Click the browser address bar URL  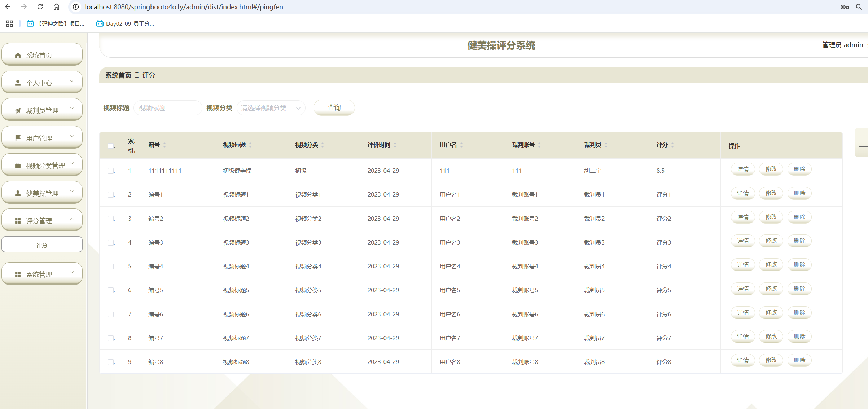(184, 7)
